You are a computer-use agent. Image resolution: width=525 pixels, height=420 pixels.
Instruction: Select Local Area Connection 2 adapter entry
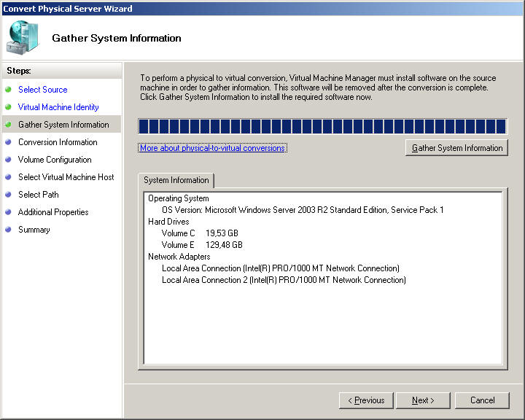[x=284, y=280]
